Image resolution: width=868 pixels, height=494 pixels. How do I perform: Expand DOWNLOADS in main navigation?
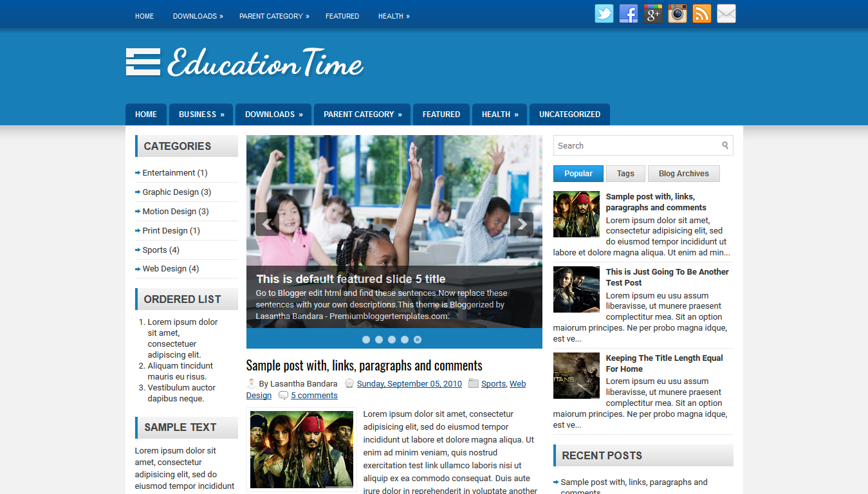tap(273, 114)
